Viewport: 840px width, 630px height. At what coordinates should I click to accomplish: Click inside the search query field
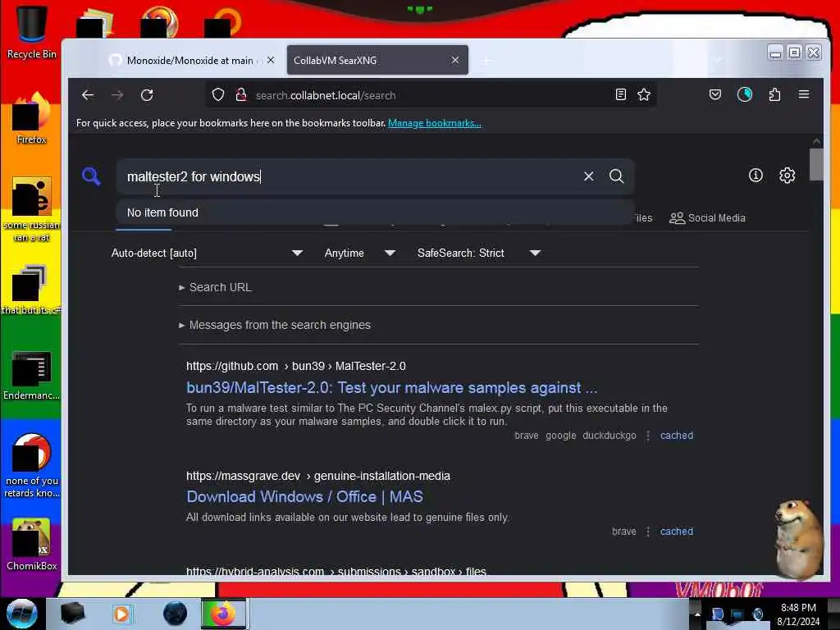348,176
